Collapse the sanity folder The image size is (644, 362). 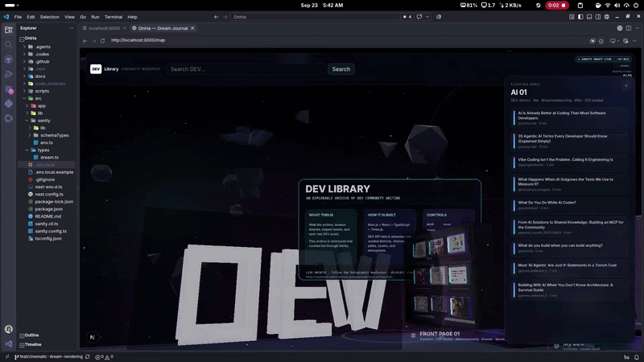tap(47, 121)
